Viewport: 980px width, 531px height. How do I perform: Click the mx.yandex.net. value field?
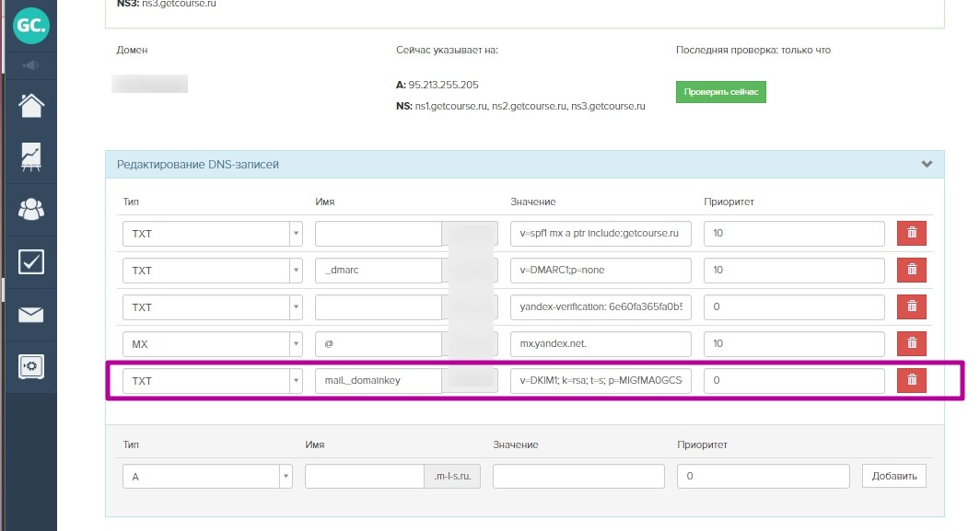[x=601, y=343]
